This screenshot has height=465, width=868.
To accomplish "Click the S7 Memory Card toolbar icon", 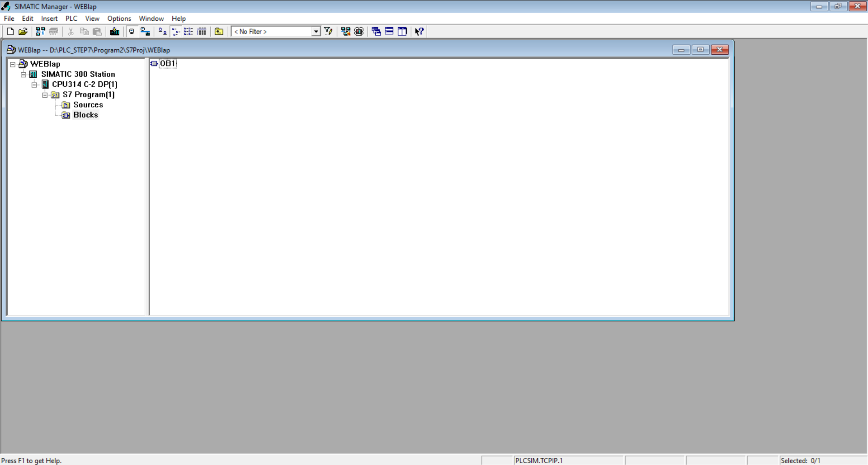I will click(54, 31).
